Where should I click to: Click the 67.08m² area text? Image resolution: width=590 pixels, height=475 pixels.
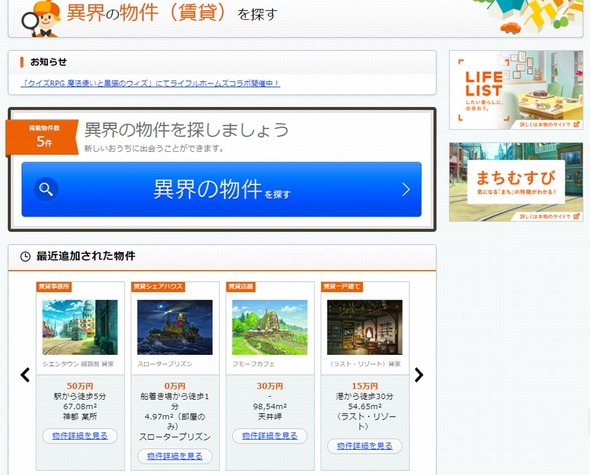pos(80,406)
